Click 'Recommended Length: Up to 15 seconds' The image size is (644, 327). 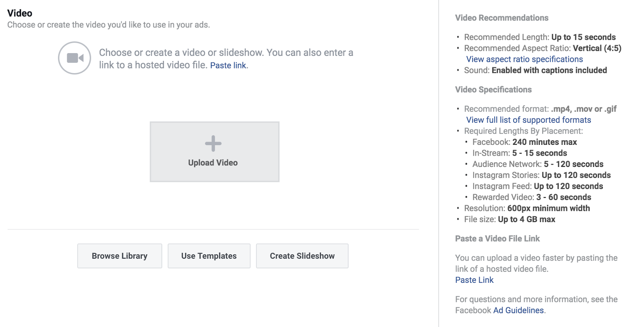[x=540, y=37]
